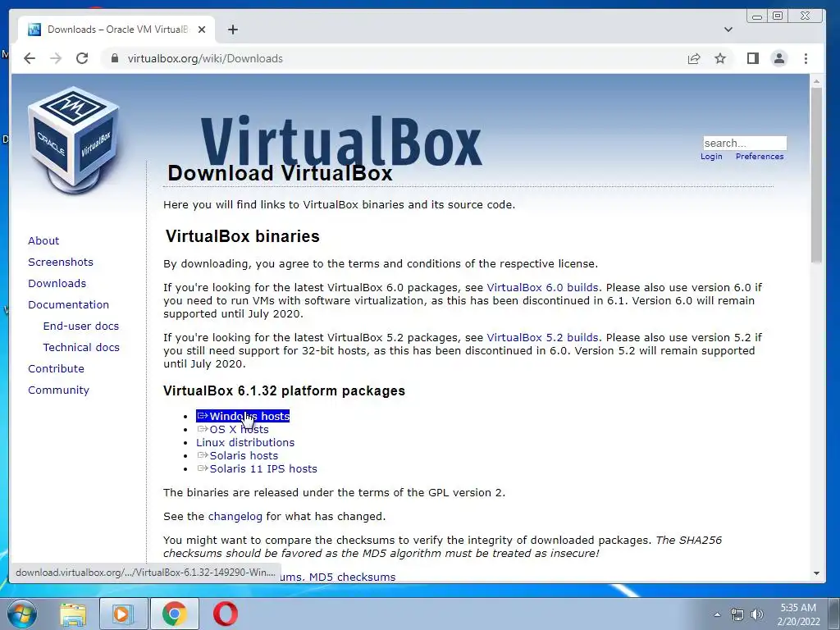Open Community in sidebar
The width and height of the screenshot is (840, 630).
click(x=58, y=390)
